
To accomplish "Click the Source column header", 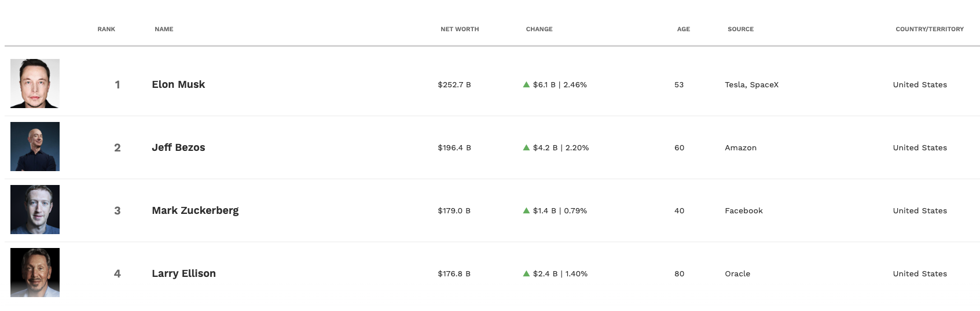I will (x=740, y=29).
